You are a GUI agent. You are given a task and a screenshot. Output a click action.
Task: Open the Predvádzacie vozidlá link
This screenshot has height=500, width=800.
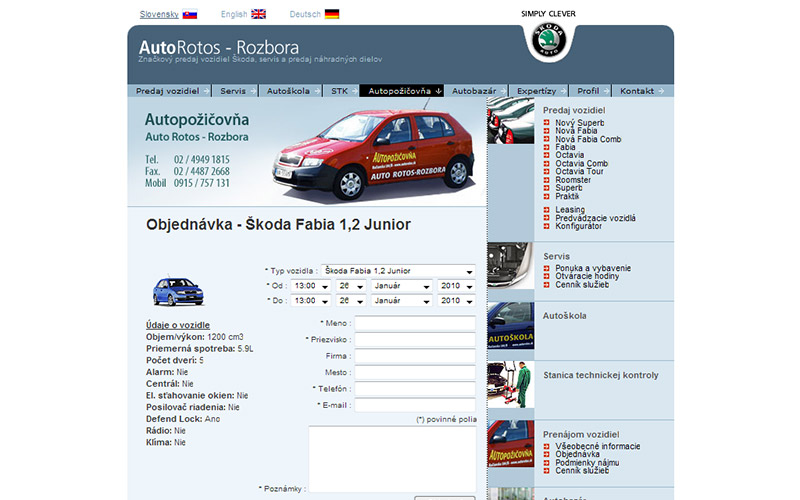pyautogui.click(x=595, y=218)
